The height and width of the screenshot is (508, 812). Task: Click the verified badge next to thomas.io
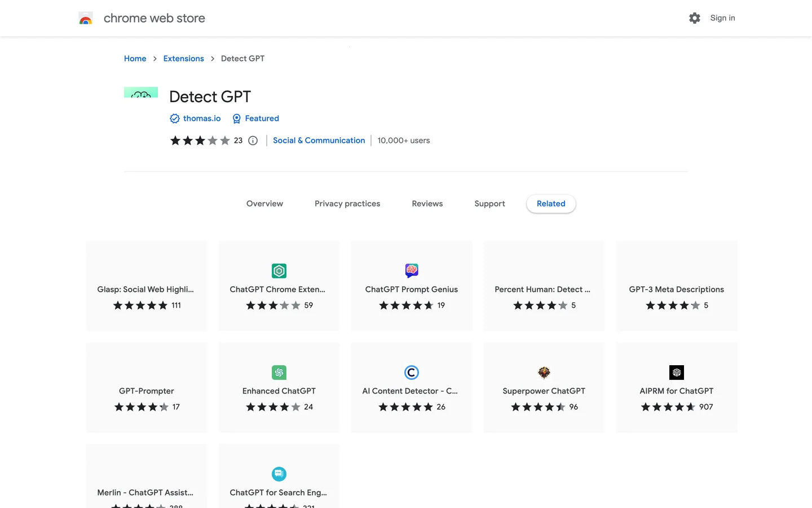[x=175, y=119]
